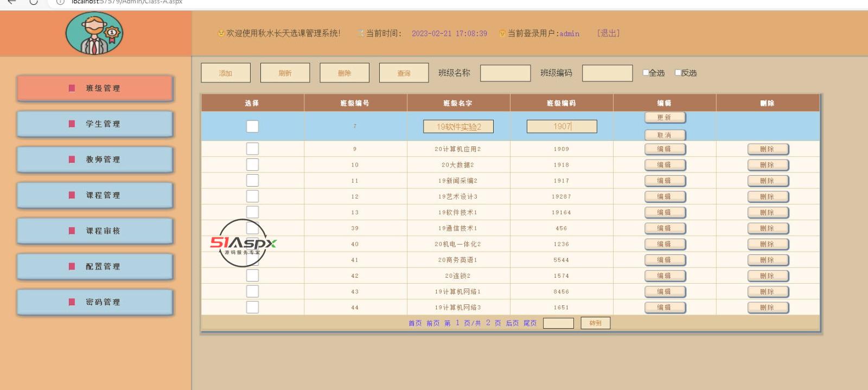Toggle the 反选 checkbox

click(x=678, y=73)
